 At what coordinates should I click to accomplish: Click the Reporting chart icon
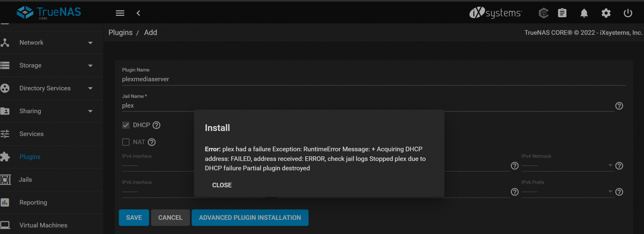pos(5,202)
